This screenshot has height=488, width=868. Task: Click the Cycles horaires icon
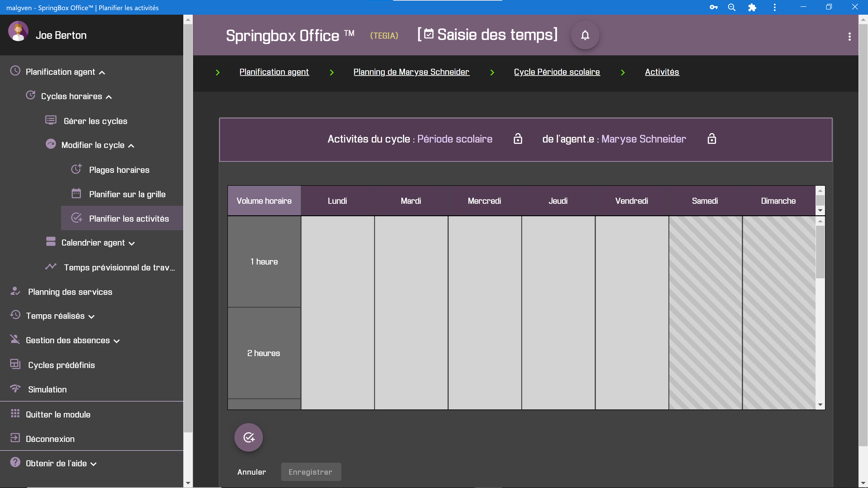click(x=31, y=95)
